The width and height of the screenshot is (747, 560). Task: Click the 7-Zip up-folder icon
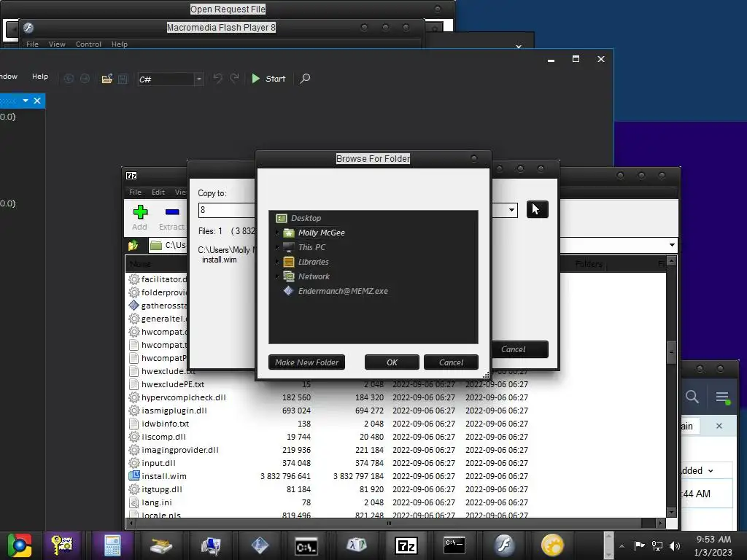pyautogui.click(x=133, y=245)
